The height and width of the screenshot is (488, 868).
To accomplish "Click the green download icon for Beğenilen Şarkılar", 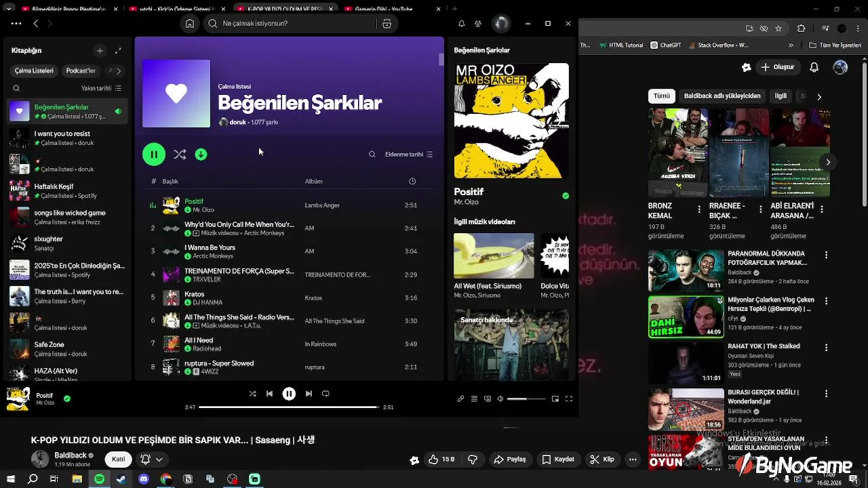I will tap(201, 155).
